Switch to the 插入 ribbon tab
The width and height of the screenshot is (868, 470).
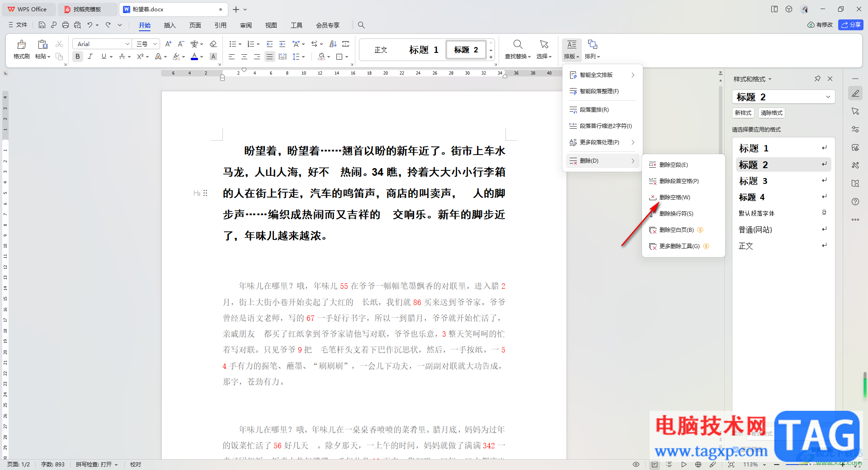[170, 25]
